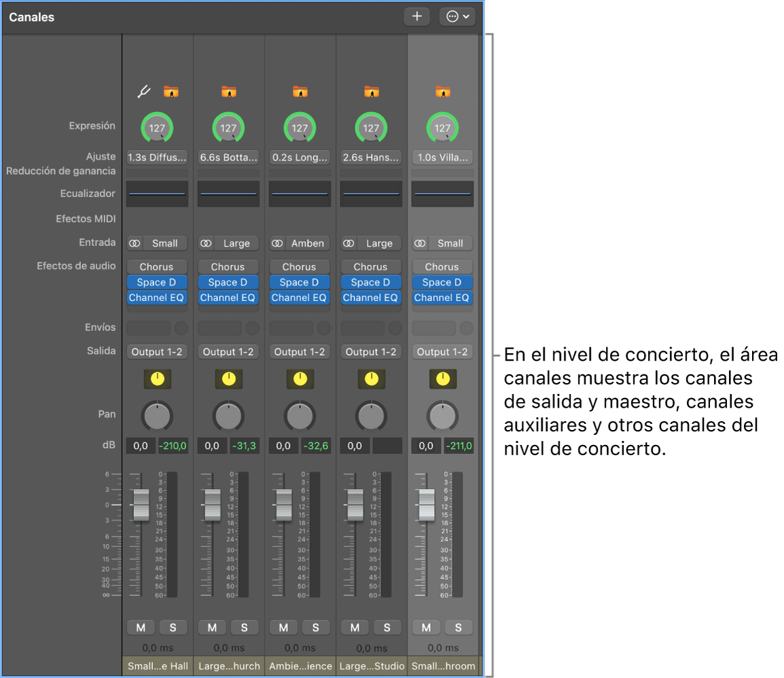The height and width of the screenshot is (678, 784).
Task: Click the Chorus effect slot on Ambie...ience strip
Action: [x=300, y=267]
